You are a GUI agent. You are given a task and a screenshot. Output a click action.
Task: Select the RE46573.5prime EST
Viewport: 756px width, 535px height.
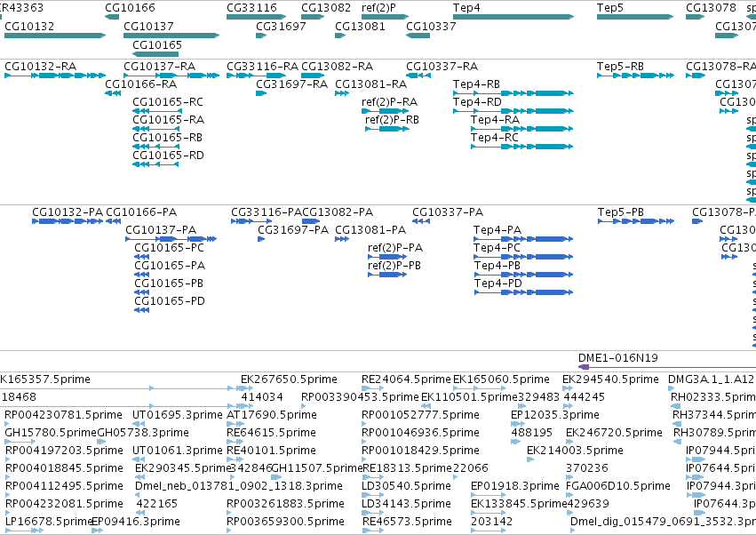tap(373, 531)
